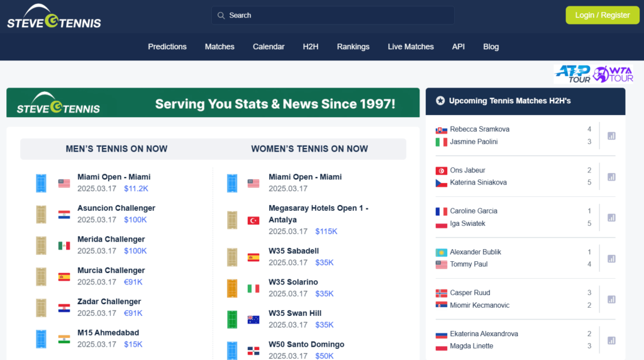The height and width of the screenshot is (360, 644).
Task: Click the court icon beside W50 Santo Domingo
Action: [232, 351]
